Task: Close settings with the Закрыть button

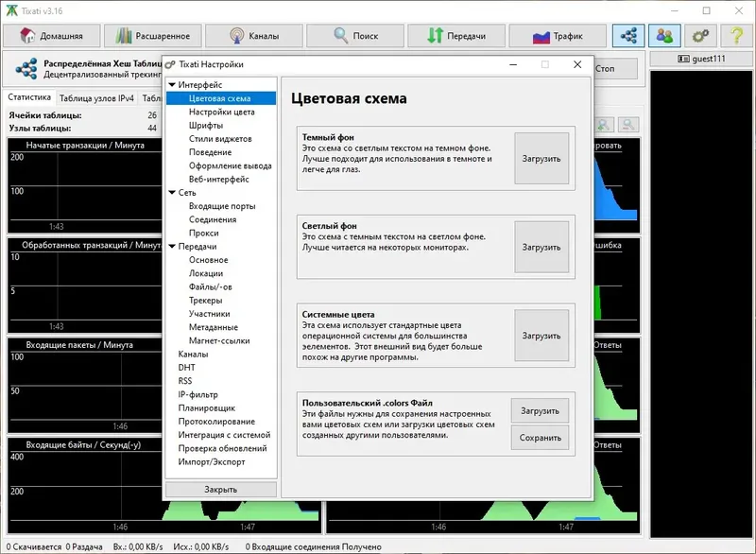Action: click(x=221, y=490)
